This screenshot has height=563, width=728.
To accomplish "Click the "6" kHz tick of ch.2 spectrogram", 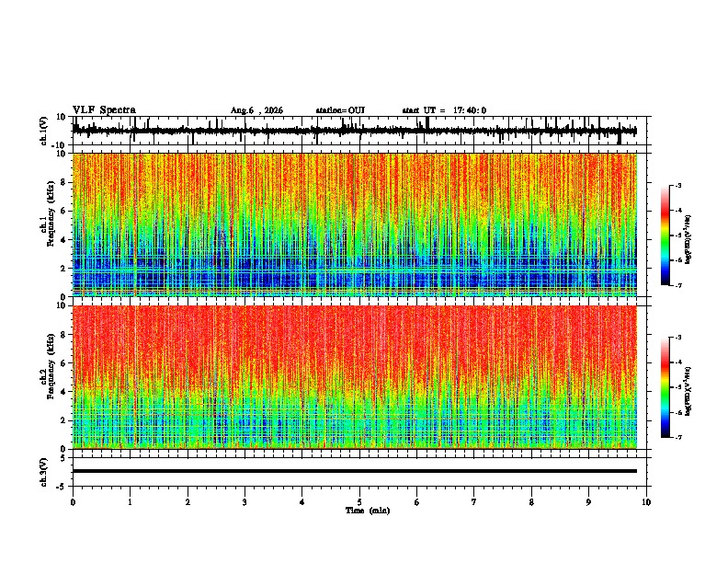I will coord(64,363).
